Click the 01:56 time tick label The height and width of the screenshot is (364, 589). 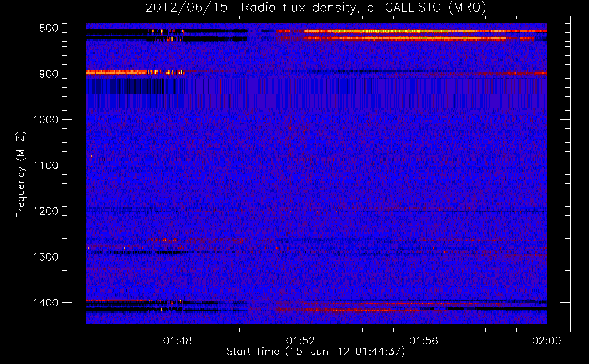(424, 341)
